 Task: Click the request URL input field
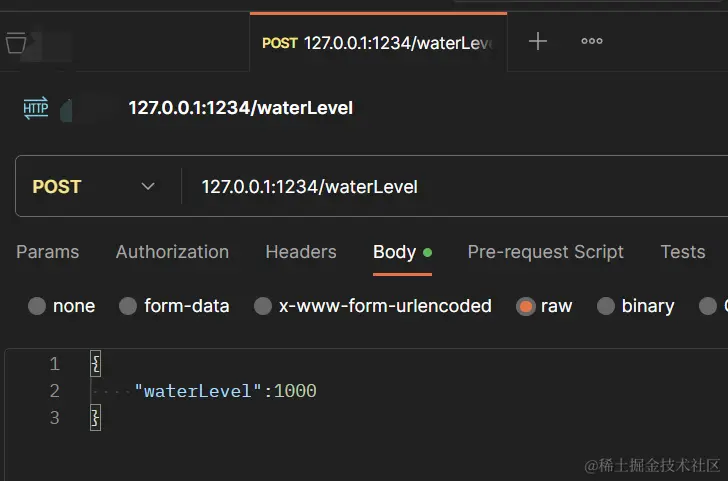pos(450,187)
